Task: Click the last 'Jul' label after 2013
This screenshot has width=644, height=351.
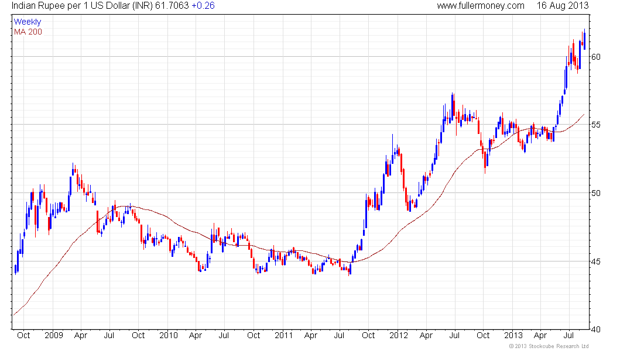Action: [x=568, y=335]
